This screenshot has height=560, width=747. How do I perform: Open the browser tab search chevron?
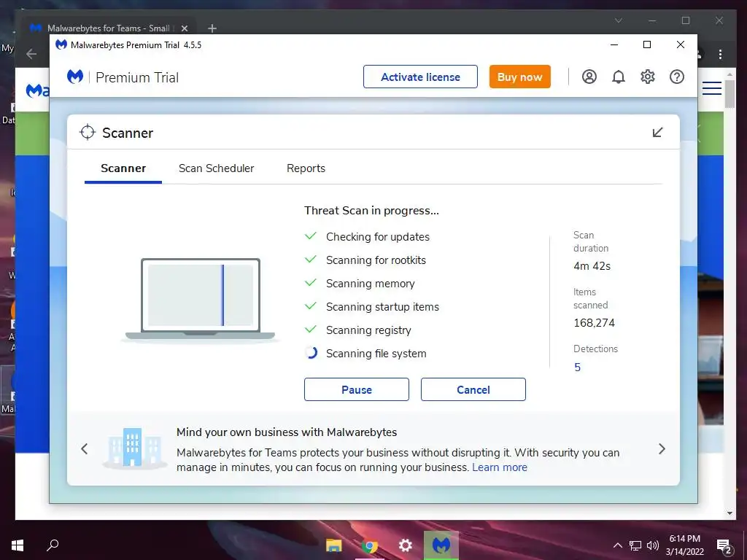[619, 20]
